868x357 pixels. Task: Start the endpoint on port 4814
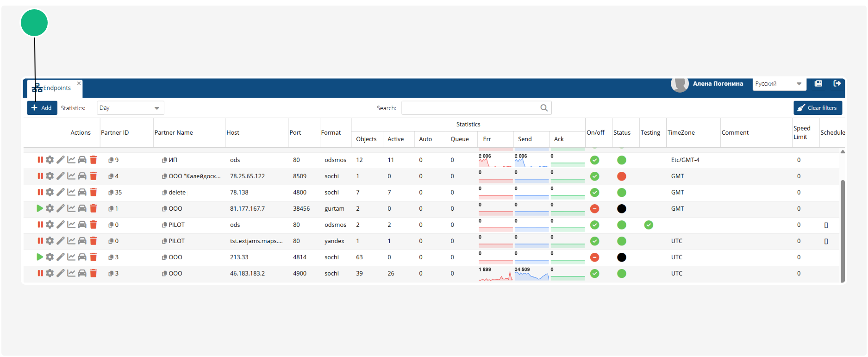[x=40, y=257]
